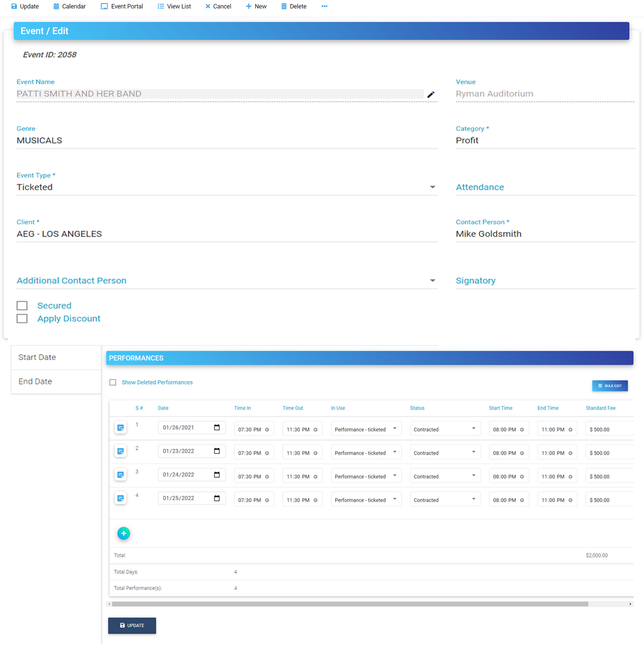Click the Delete trash icon
Image resolution: width=644 pixels, height=656 pixels.
(283, 6)
